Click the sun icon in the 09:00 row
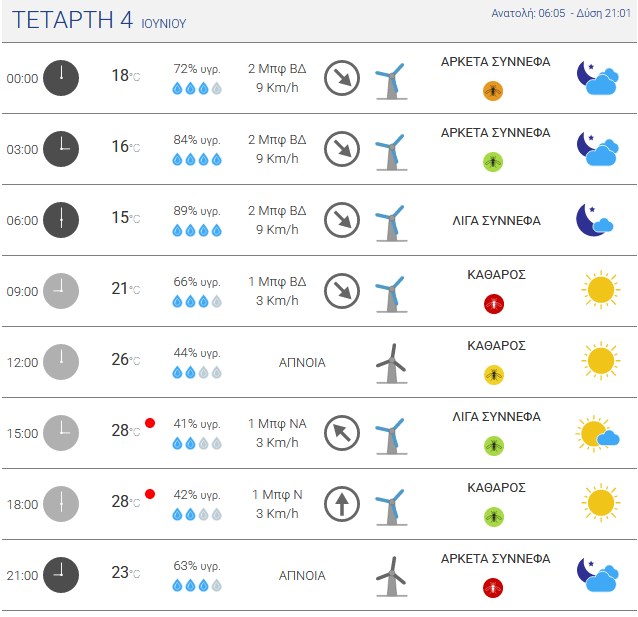The width and height of the screenshot is (638, 617). [x=601, y=290]
